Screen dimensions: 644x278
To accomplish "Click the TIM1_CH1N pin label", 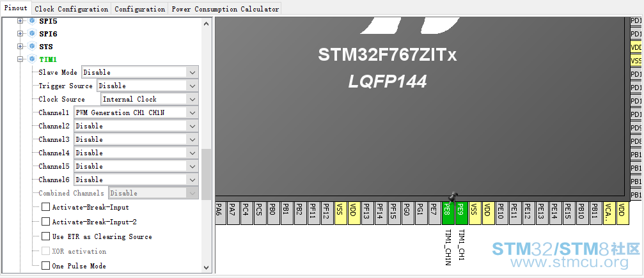I will (448, 247).
